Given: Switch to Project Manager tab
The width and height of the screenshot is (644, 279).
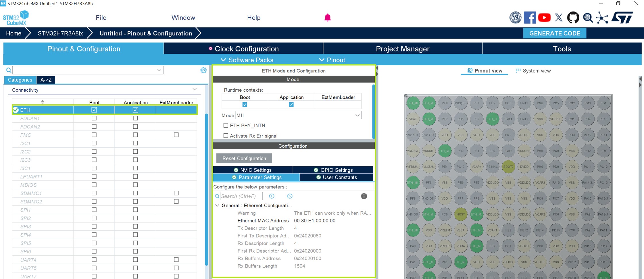Looking at the screenshot, I should click(403, 49).
